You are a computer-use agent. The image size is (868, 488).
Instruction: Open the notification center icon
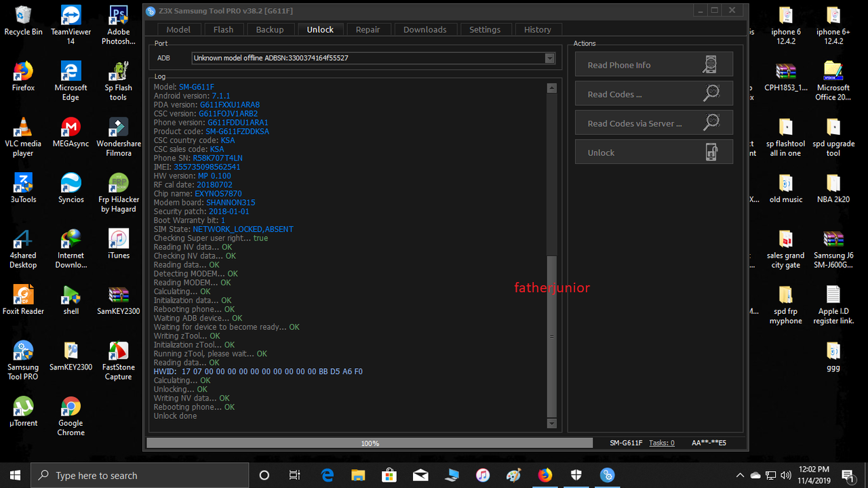(x=847, y=475)
